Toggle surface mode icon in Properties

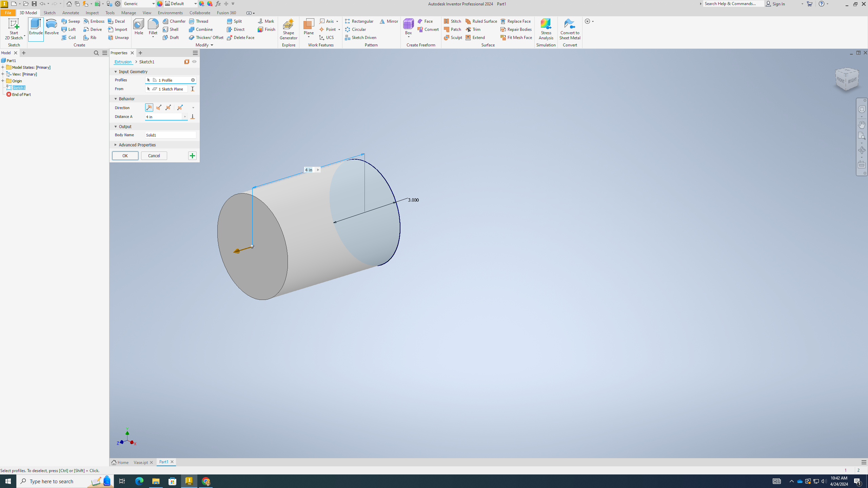pyautogui.click(x=187, y=62)
